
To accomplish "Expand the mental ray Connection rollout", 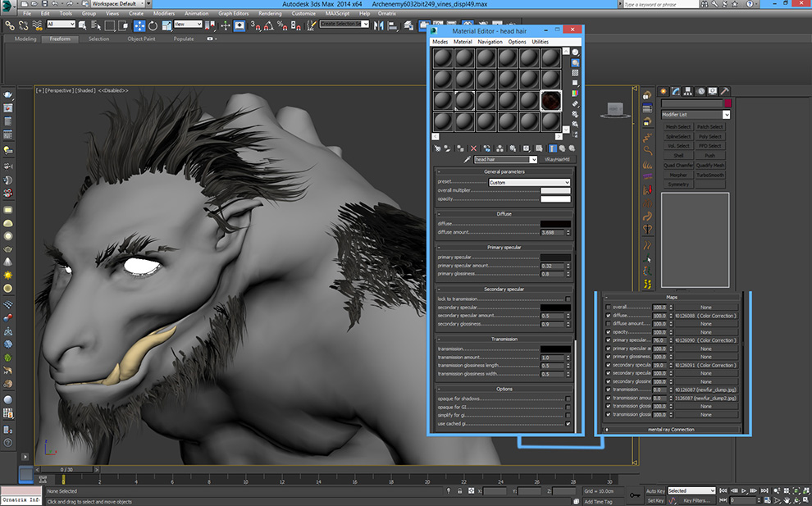I will [x=671, y=429].
